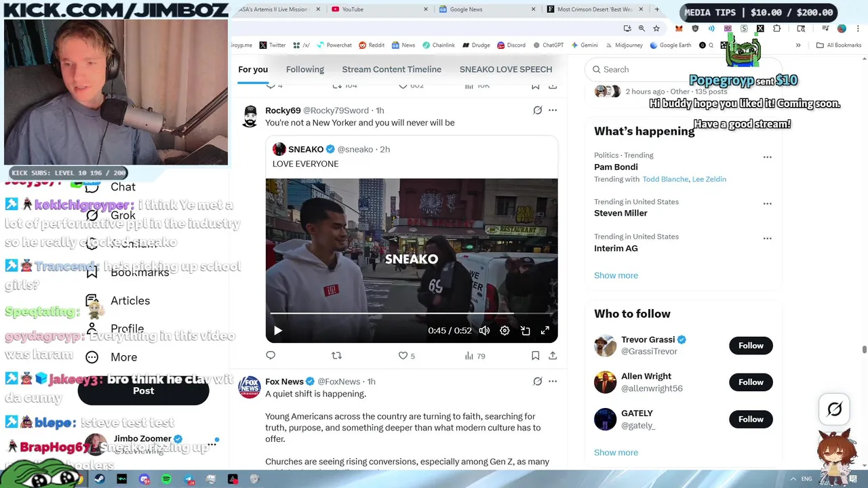Open Reddit bookmark
The width and height of the screenshot is (868, 488).
coord(372,45)
